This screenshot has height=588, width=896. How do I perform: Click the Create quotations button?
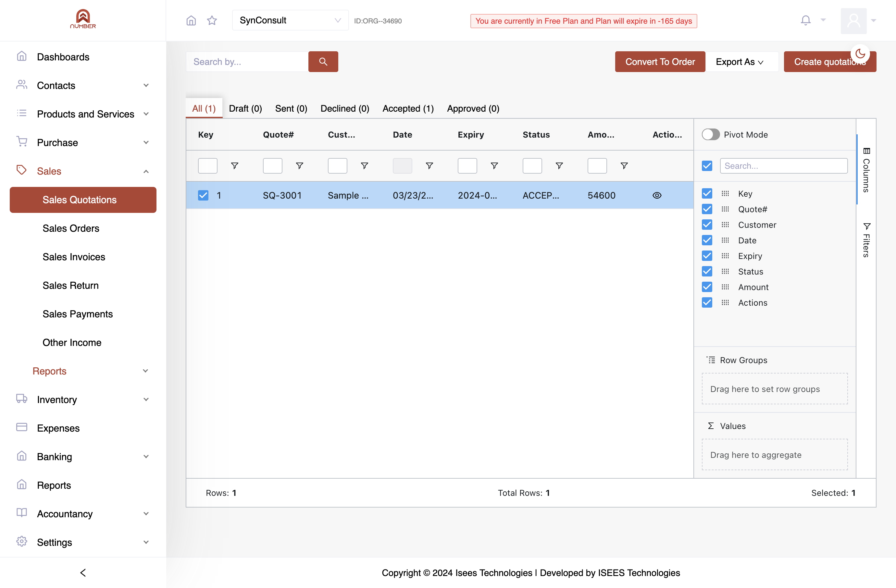[x=829, y=62]
